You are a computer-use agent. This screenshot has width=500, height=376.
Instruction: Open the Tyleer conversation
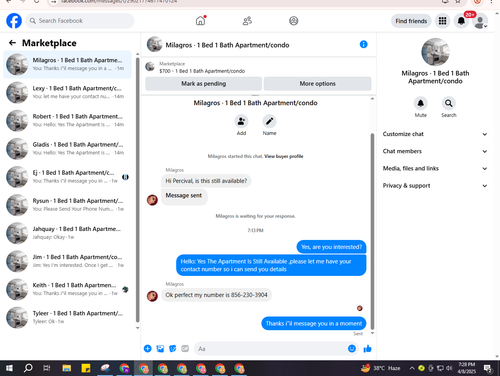[x=67, y=317]
